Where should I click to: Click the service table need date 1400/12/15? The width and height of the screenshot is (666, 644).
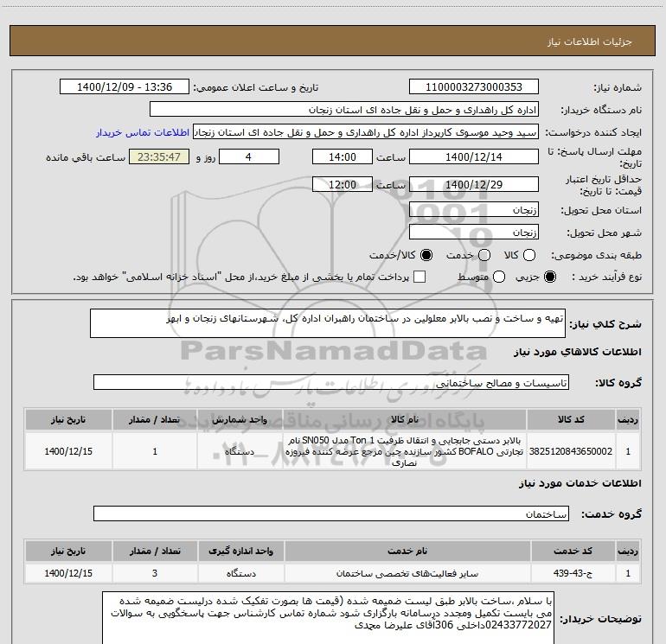68,573
